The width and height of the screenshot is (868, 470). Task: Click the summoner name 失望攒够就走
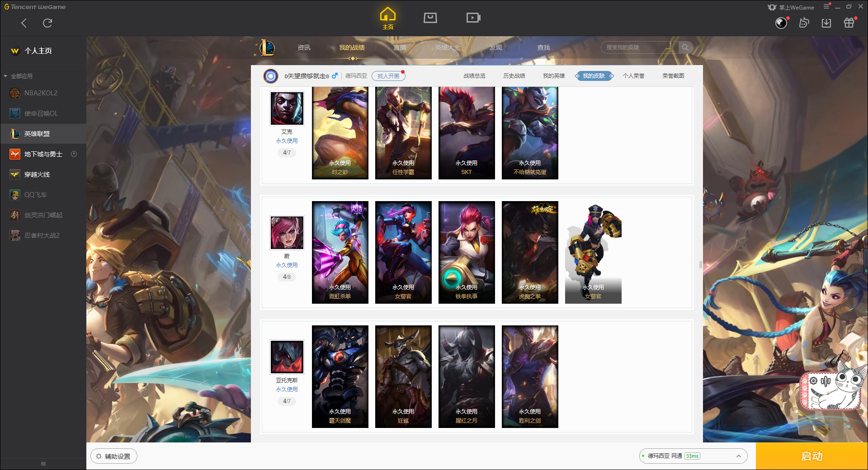[x=307, y=76]
